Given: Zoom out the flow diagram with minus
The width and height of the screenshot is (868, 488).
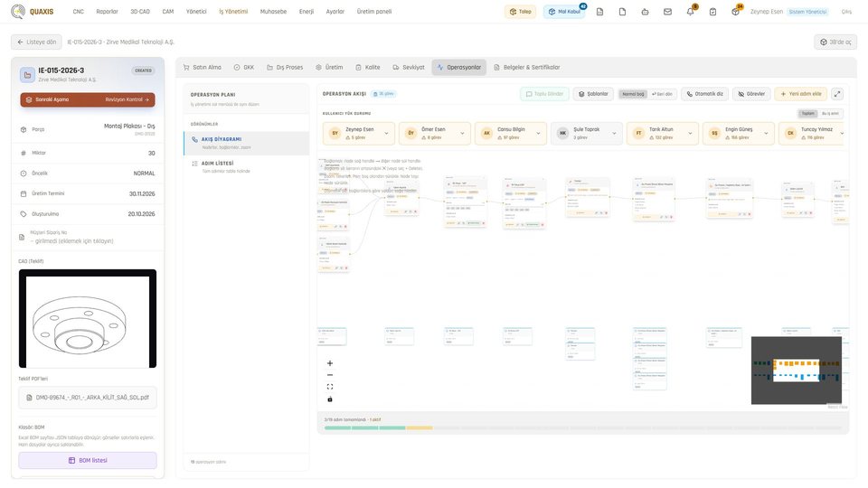Looking at the screenshot, I should pos(330,375).
